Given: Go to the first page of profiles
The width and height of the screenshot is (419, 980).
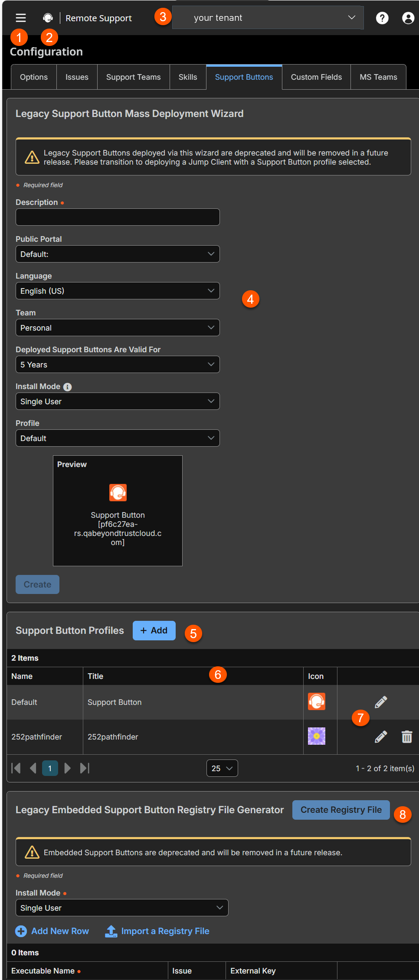Looking at the screenshot, I should pos(16,768).
